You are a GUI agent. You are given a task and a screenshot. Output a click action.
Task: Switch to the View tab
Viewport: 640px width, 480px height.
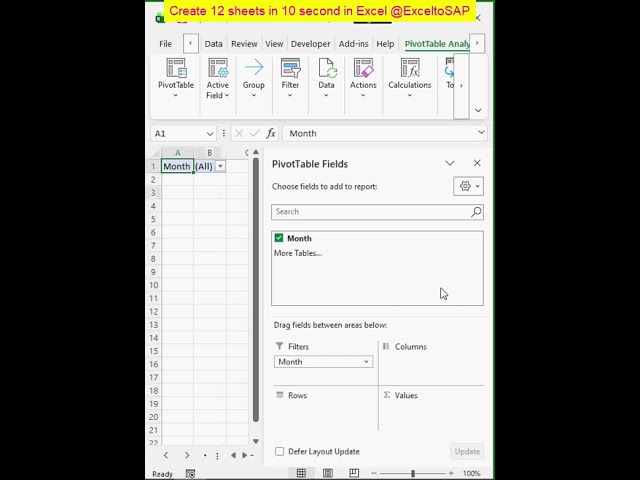[274, 44]
